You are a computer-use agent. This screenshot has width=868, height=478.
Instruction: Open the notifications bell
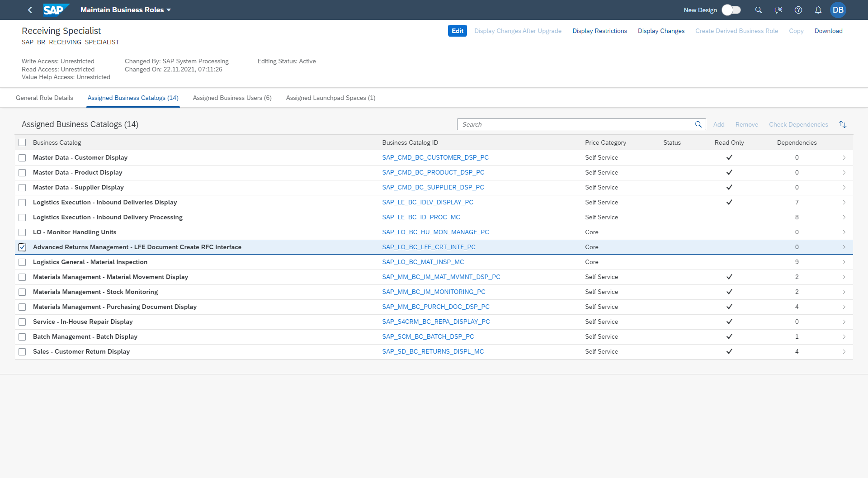coord(818,10)
